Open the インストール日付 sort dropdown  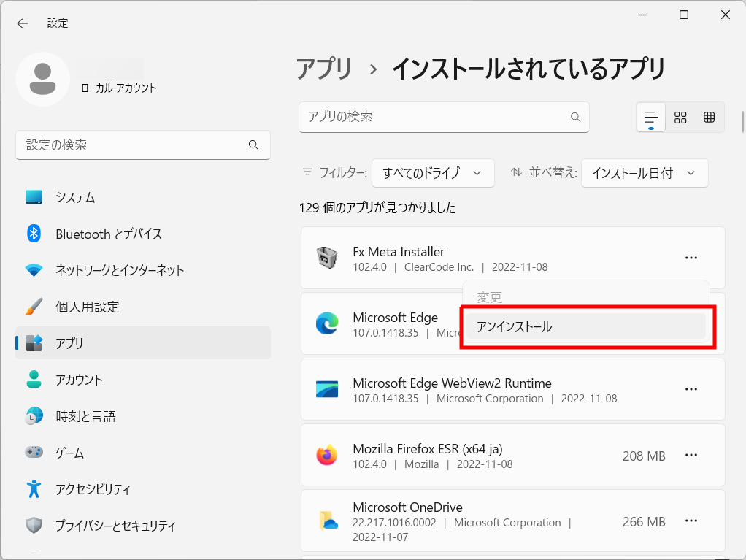coord(645,173)
